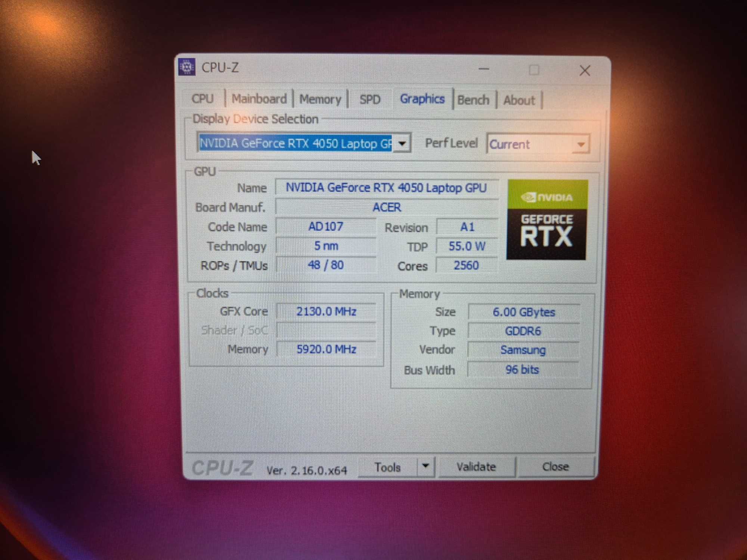Image resolution: width=747 pixels, height=560 pixels.
Task: Go to the SPD tab
Action: click(370, 100)
